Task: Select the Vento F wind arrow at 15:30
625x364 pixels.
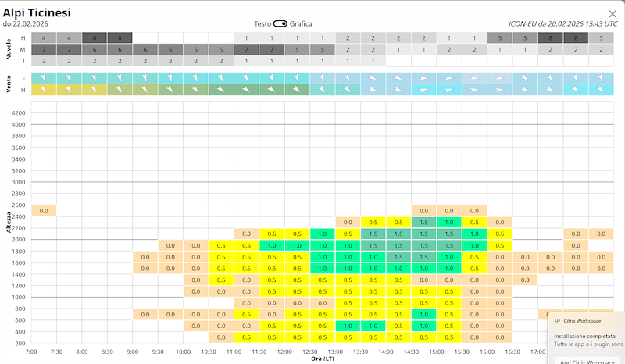Action: coord(474,78)
